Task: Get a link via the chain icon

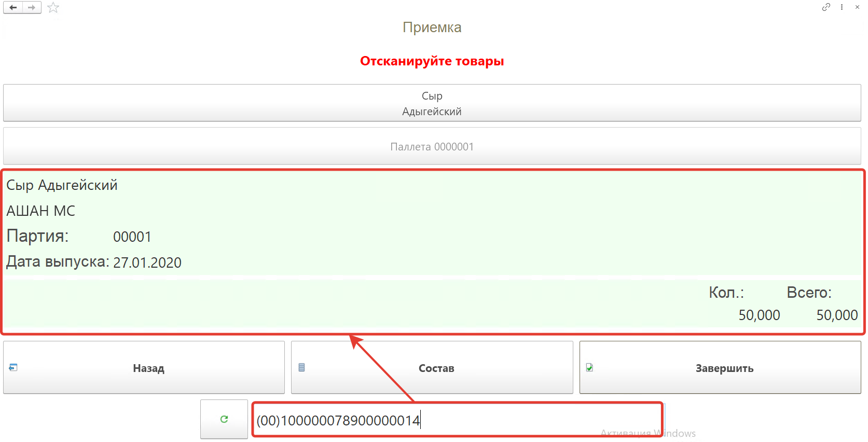Action: tap(826, 7)
